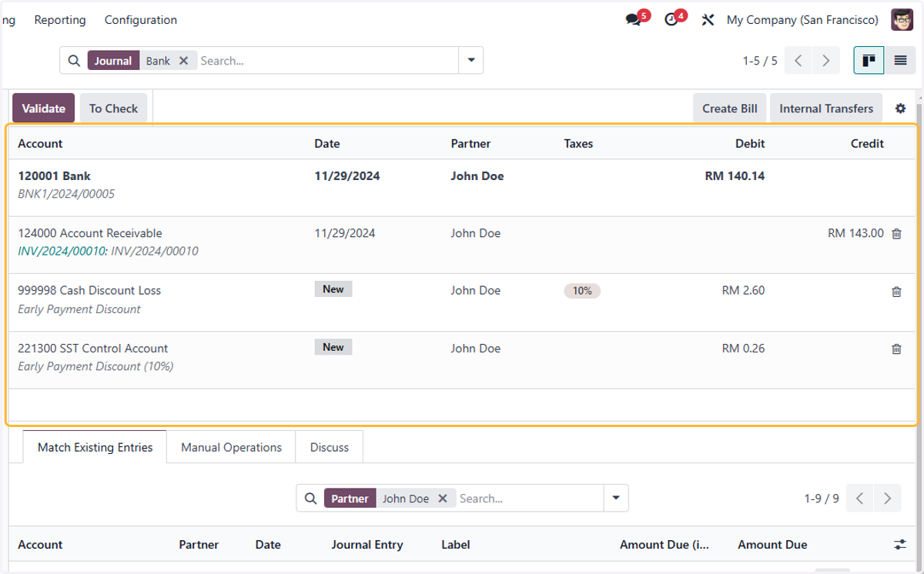Viewport: 924px width, 574px height.
Task: Open the Configuration menu
Action: 141,20
